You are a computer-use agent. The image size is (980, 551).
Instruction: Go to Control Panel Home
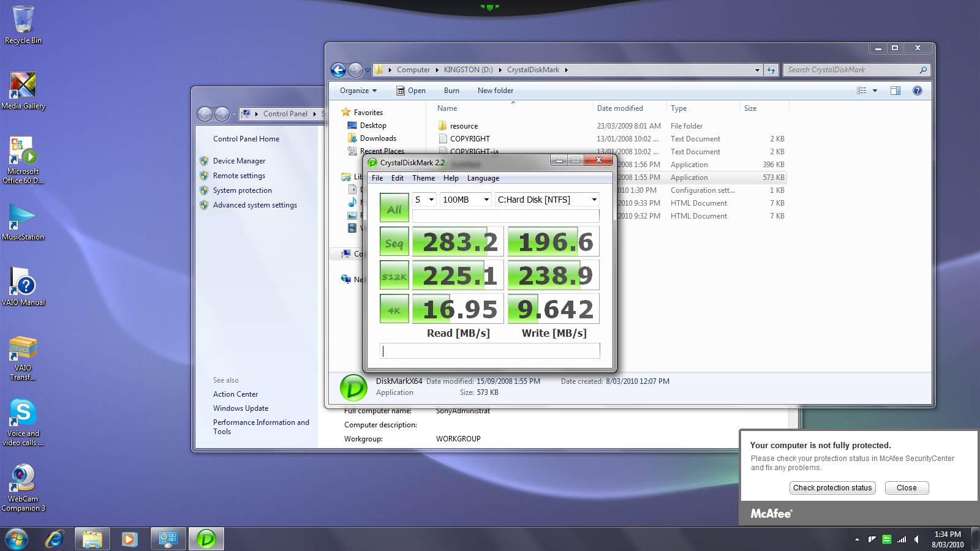point(246,139)
